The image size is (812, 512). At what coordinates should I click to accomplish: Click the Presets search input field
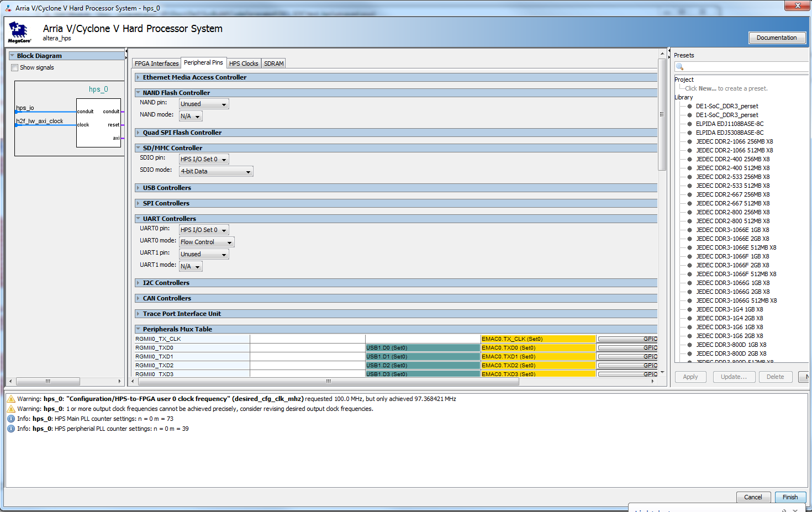click(746, 67)
